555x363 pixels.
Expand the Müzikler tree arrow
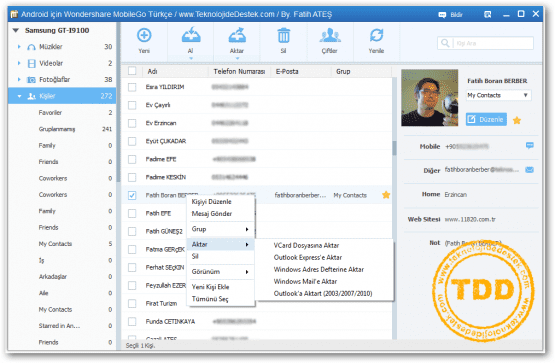(x=19, y=47)
